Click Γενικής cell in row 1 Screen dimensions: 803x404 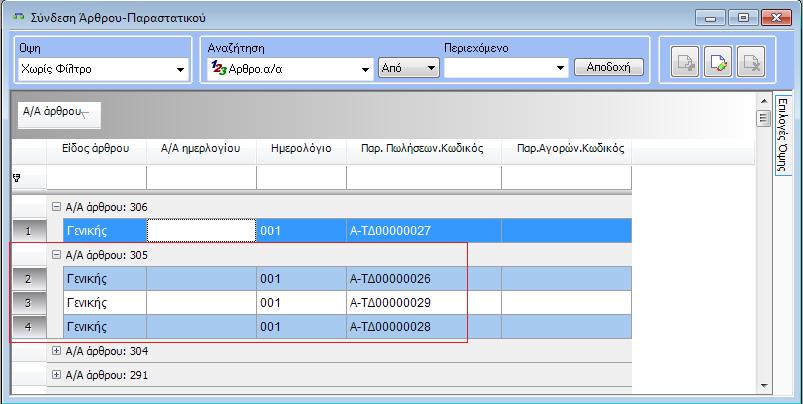tap(104, 231)
